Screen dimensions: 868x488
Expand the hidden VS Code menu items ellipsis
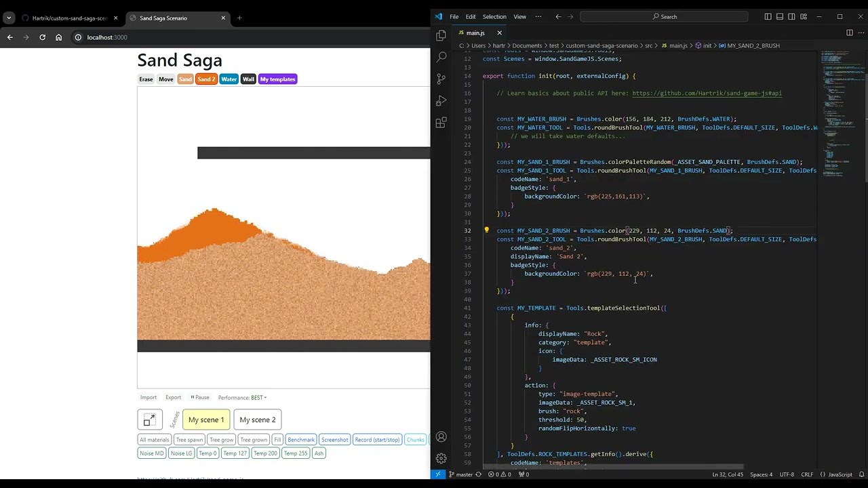coord(538,16)
